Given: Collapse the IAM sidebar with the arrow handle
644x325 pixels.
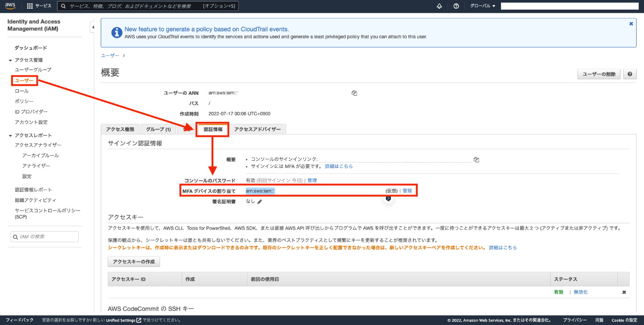Looking at the screenshot, I should [x=92, y=28].
